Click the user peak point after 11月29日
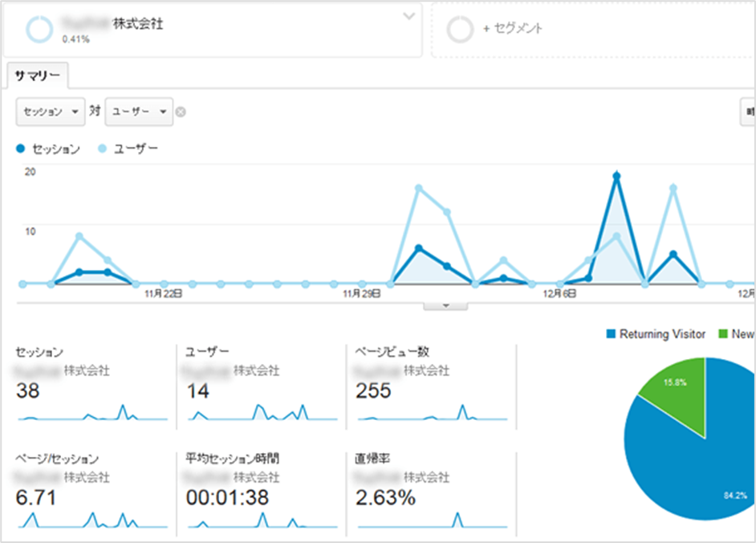This screenshot has height=543, width=756. [x=418, y=188]
